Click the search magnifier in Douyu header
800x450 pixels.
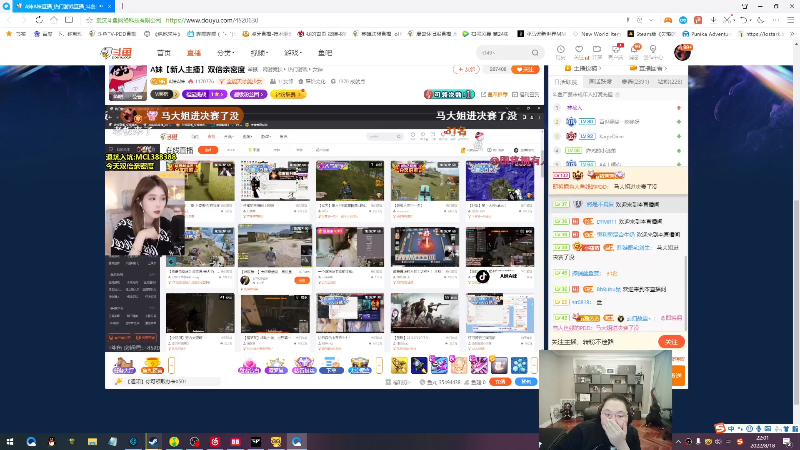(x=535, y=53)
